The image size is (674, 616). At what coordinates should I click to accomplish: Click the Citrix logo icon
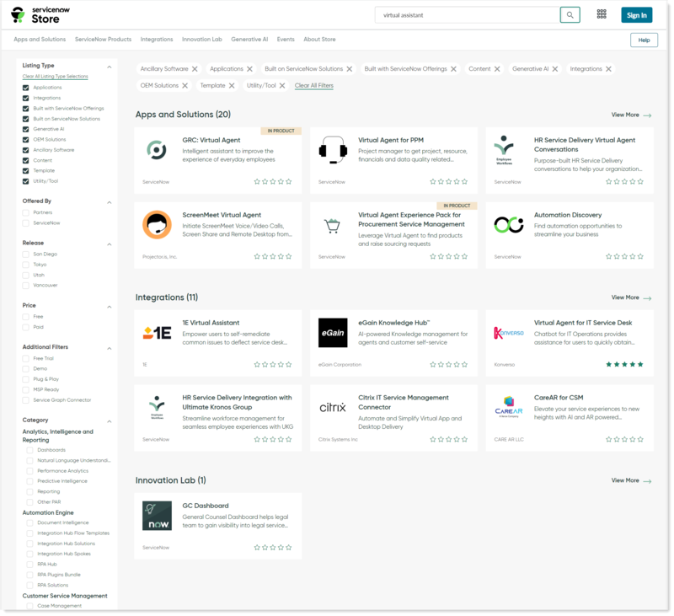[x=333, y=408]
